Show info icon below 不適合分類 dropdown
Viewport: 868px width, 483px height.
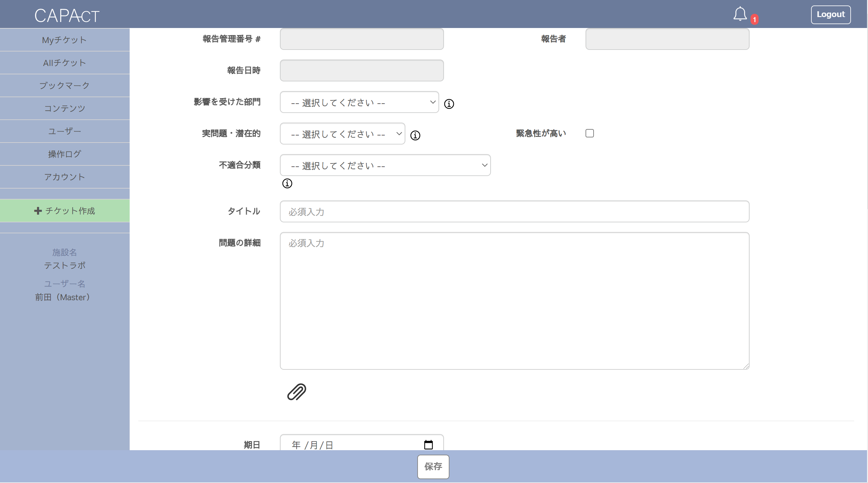coord(287,183)
